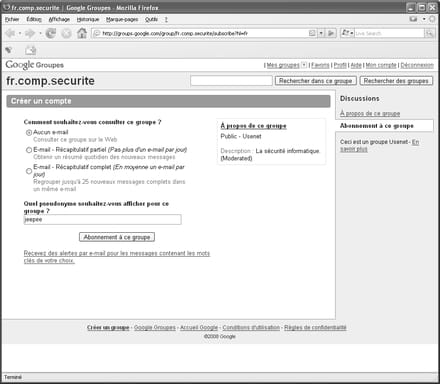Click Créer un groupe footer link

coord(108,327)
